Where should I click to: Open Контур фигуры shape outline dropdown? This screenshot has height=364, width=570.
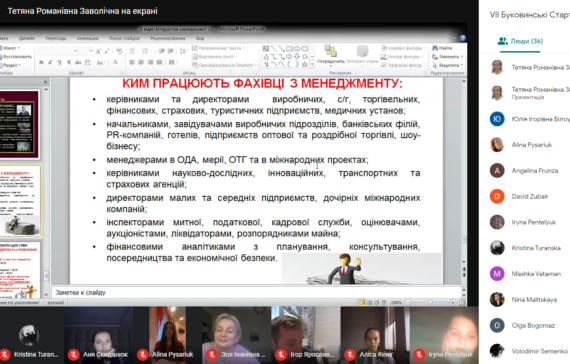[402, 56]
